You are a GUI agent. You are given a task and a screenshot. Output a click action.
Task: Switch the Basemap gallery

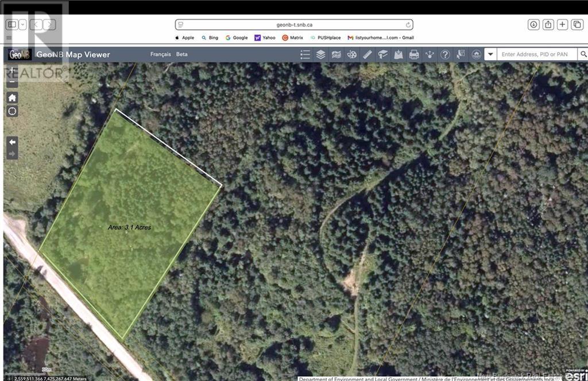click(x=336, y=54)
